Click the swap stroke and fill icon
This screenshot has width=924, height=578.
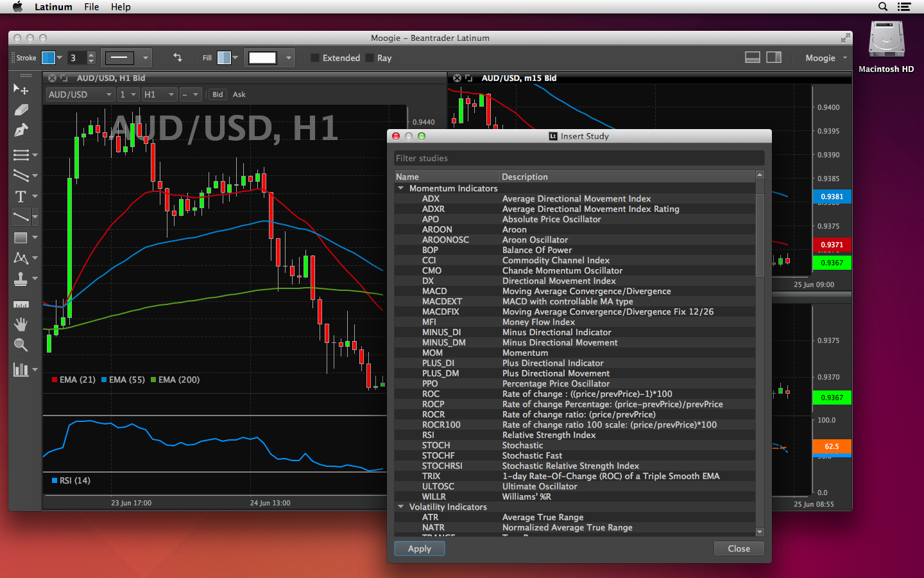point(178,58)
